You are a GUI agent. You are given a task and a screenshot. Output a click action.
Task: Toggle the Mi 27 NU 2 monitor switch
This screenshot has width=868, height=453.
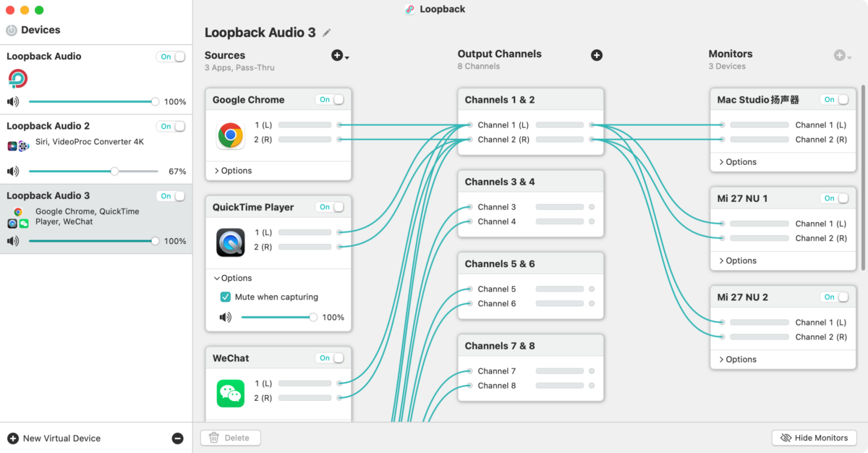tap(835, 297)
